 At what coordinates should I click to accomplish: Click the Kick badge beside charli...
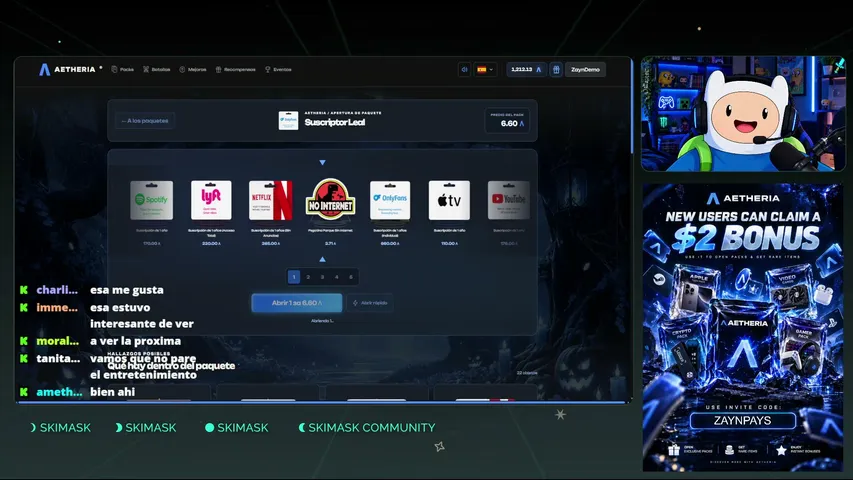point(23,290)
